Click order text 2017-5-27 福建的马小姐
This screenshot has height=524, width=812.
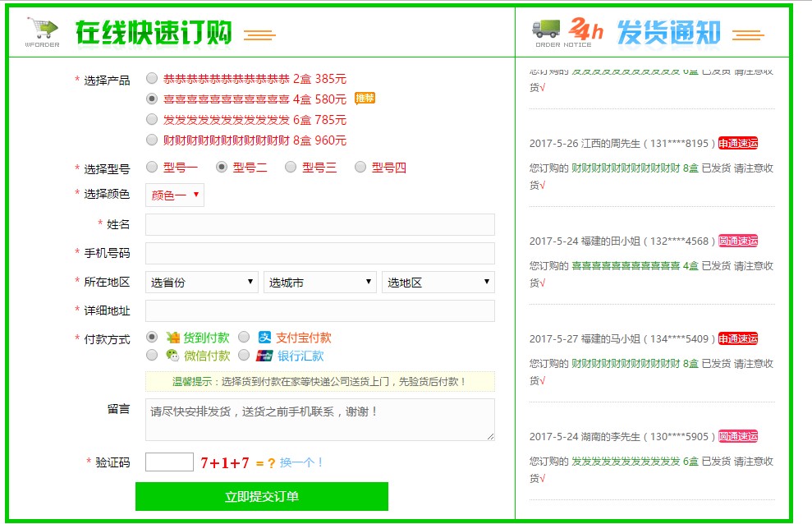coord(622,339)
